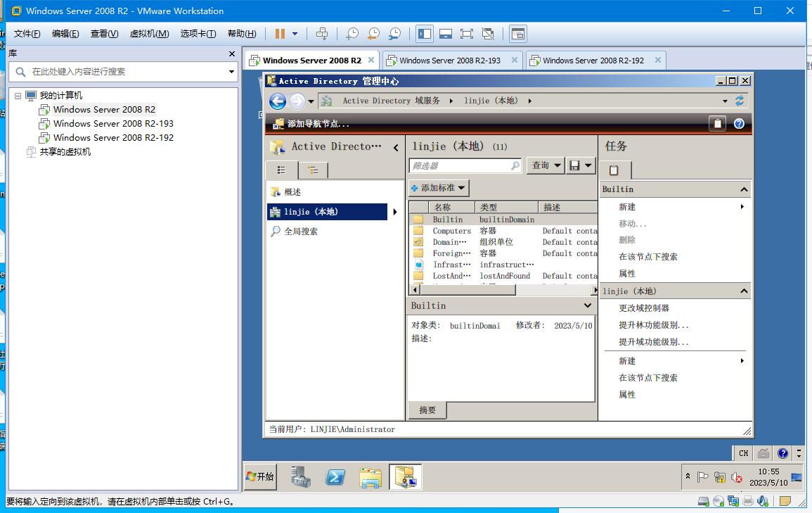Switch to tree view tab in navigation pane
This screenshot has height=513, width=812.
click(313, 170)
